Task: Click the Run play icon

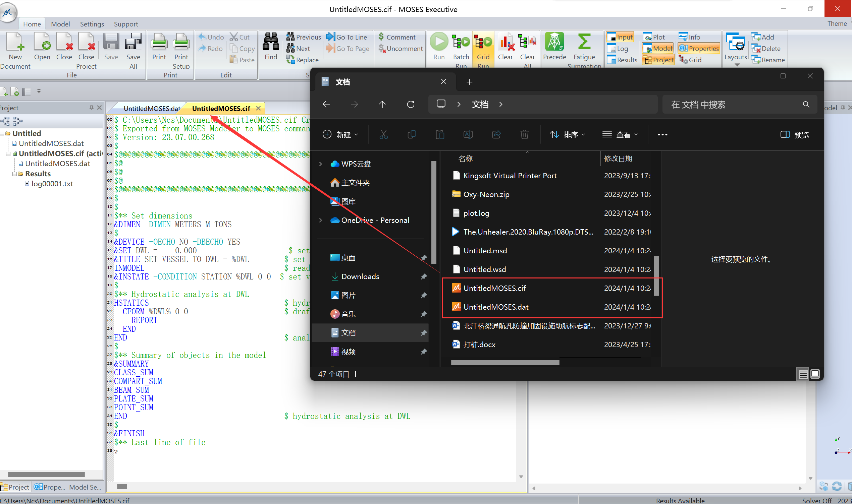Action: [439, 42]
